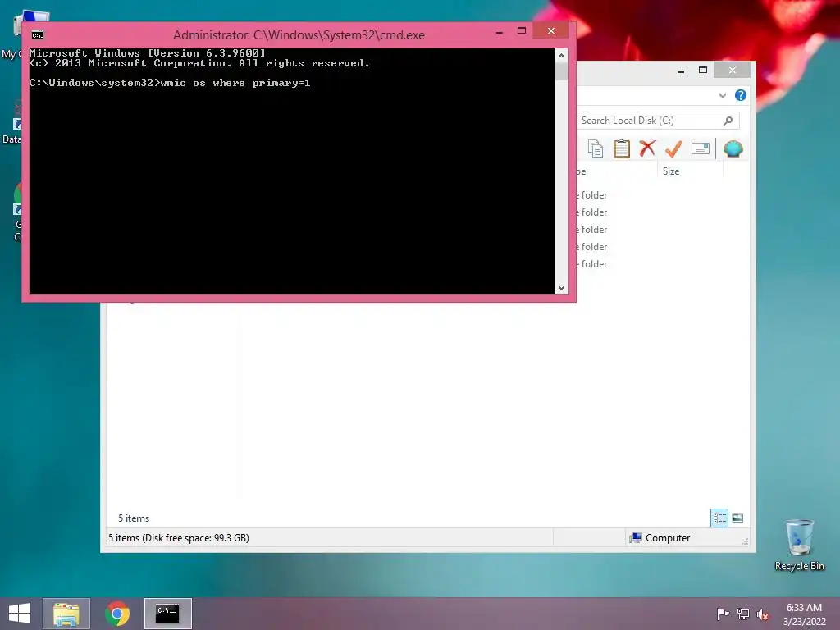This screenshot has height=630, width=840.
Task: Close the Local Disk Explorer window
Action: [x=732, y=71]
